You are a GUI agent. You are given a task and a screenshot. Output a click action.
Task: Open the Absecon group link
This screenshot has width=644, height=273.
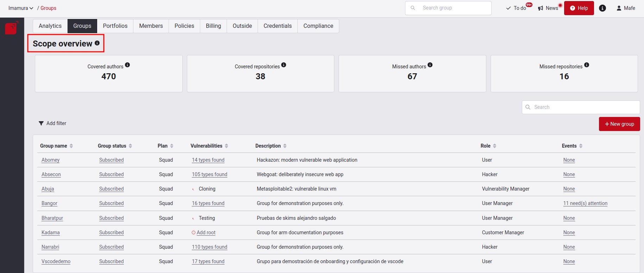pos(51,174)
